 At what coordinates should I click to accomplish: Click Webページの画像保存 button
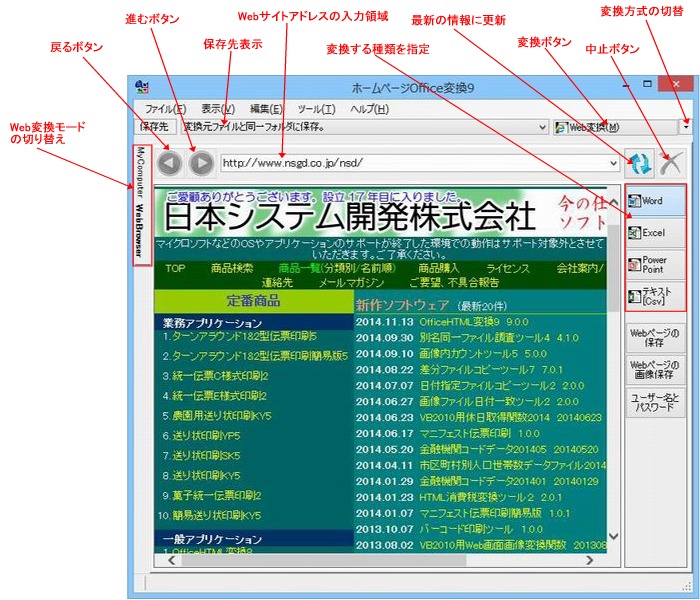pyautogui.click(x=655, y=370)
